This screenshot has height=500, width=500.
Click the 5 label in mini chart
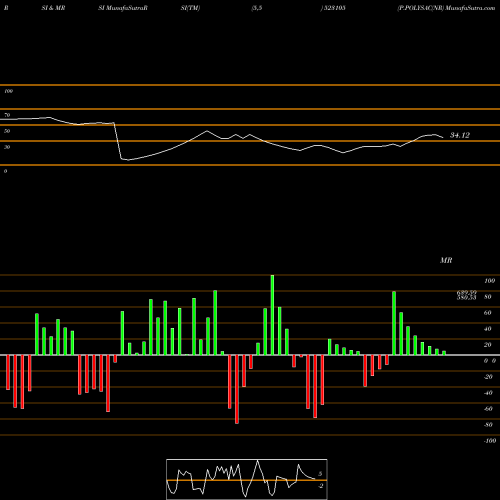(320, 474)
